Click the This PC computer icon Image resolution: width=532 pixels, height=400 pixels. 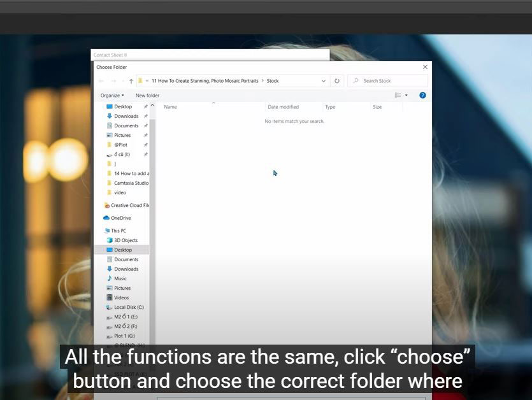click(107, 231)
